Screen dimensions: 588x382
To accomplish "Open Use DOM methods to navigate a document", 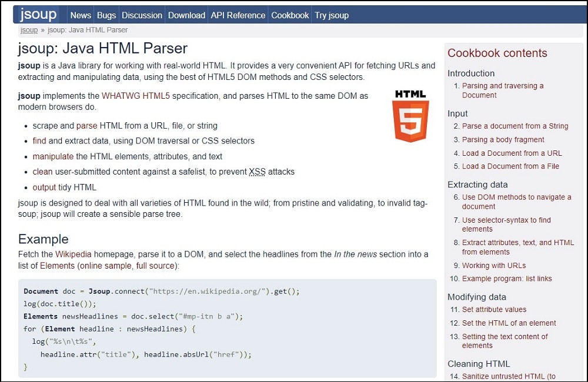I will point(516,202).
